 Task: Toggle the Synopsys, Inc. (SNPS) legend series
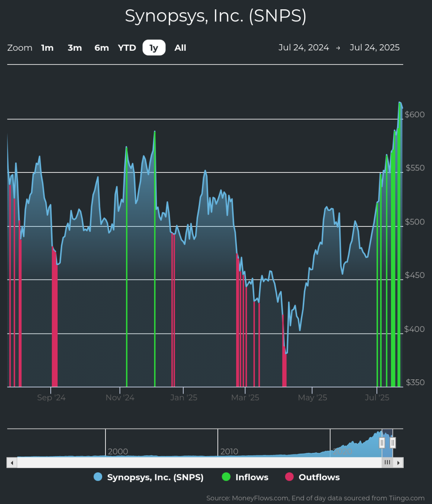(148, 477)
